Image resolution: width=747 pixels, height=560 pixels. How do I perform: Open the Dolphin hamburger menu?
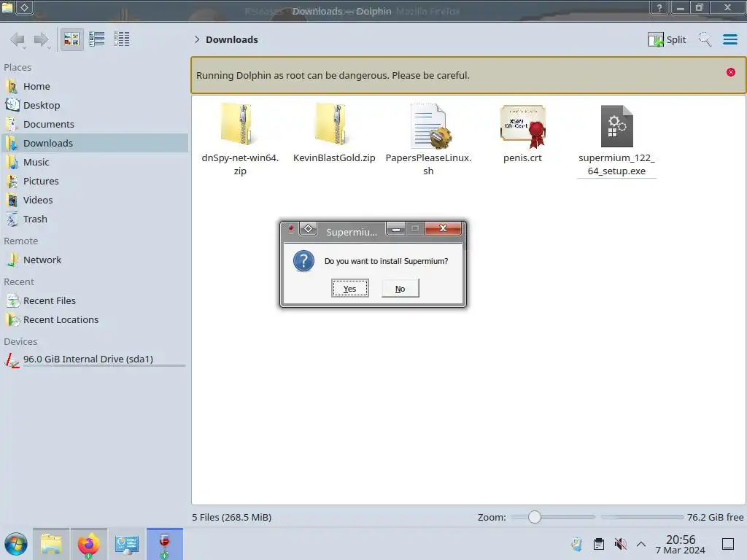pyautogui.click(x=729, y=39)
